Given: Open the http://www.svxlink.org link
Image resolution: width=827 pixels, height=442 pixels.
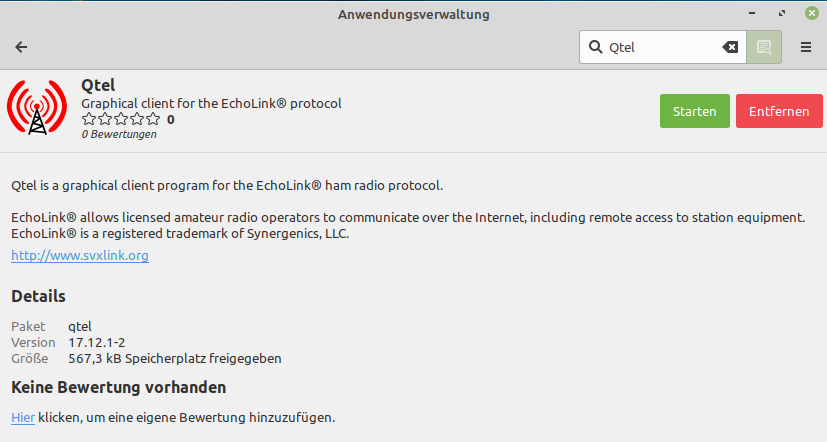Looking at the screenshot, I should tap(80, 255).
